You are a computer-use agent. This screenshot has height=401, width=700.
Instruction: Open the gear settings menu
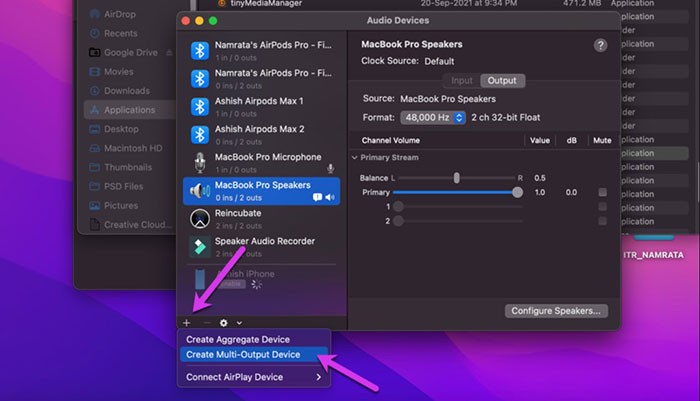[223, 323]
